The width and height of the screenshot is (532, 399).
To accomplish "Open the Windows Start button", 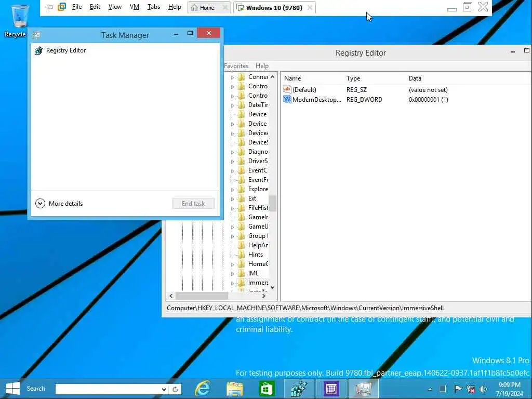I will point(13,389).
